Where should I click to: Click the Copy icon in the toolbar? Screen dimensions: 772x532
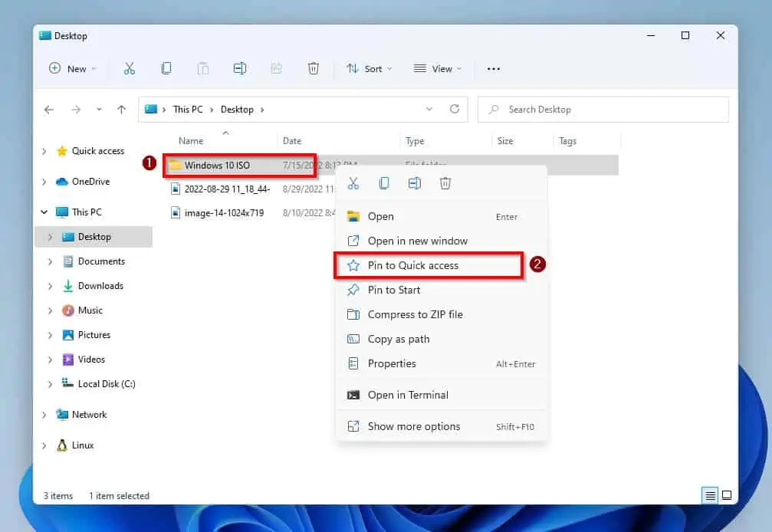coord(166,68)
